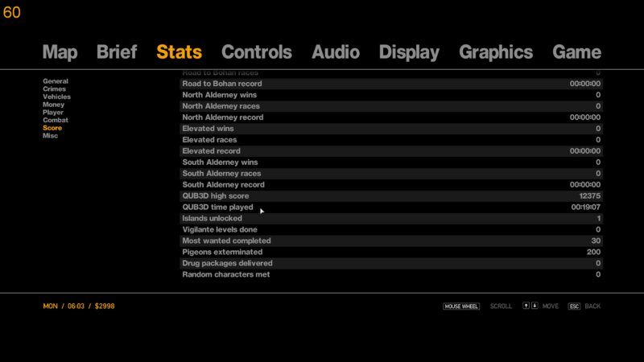Select the Crimes stats category
The height and width of the screenshot is (362, 644).
(54, 89)
